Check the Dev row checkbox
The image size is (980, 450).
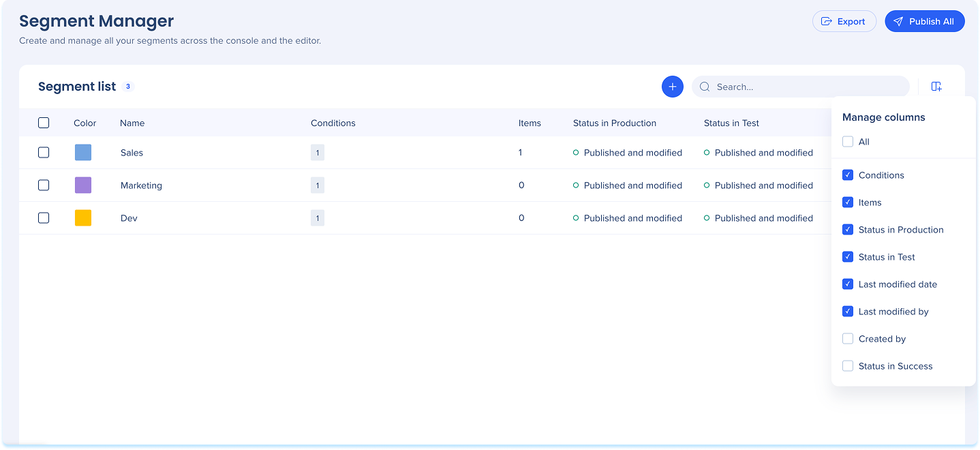click(x=44, y=218)
